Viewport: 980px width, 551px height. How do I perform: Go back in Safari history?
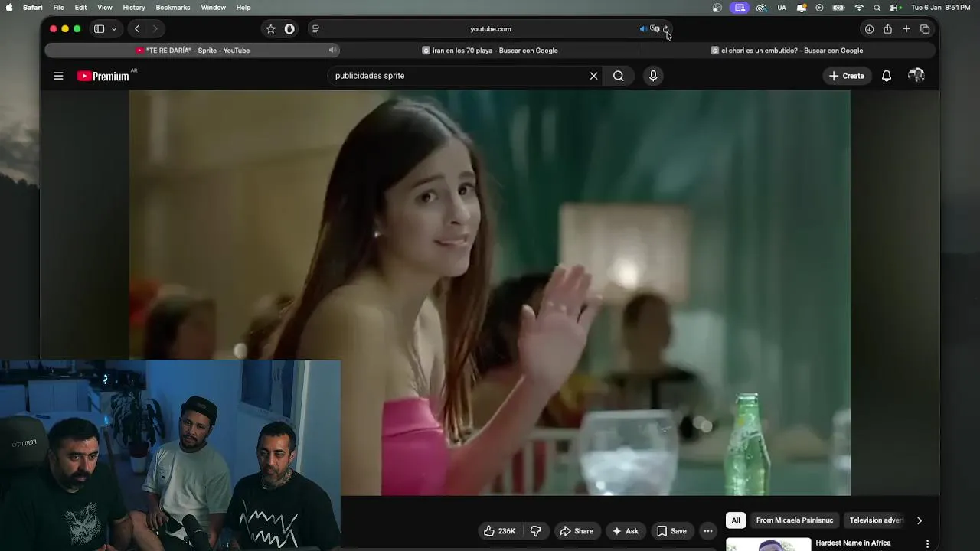click(x=137, y=29)
